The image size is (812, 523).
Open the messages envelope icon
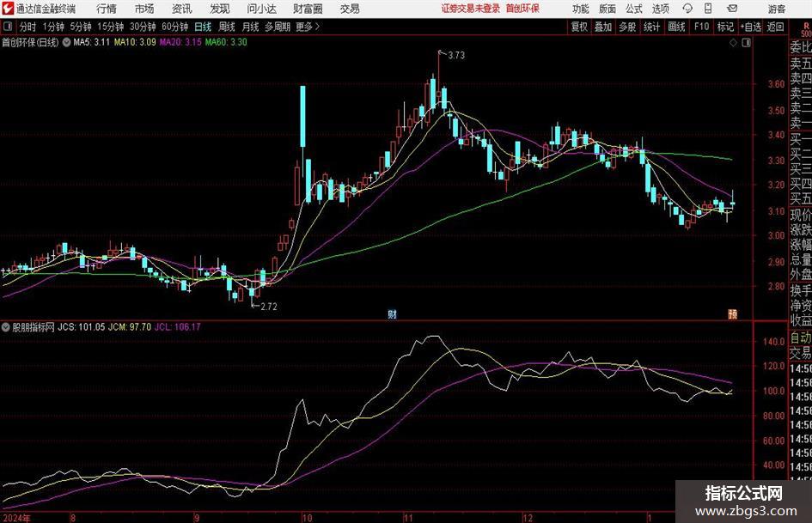point(732,9)
